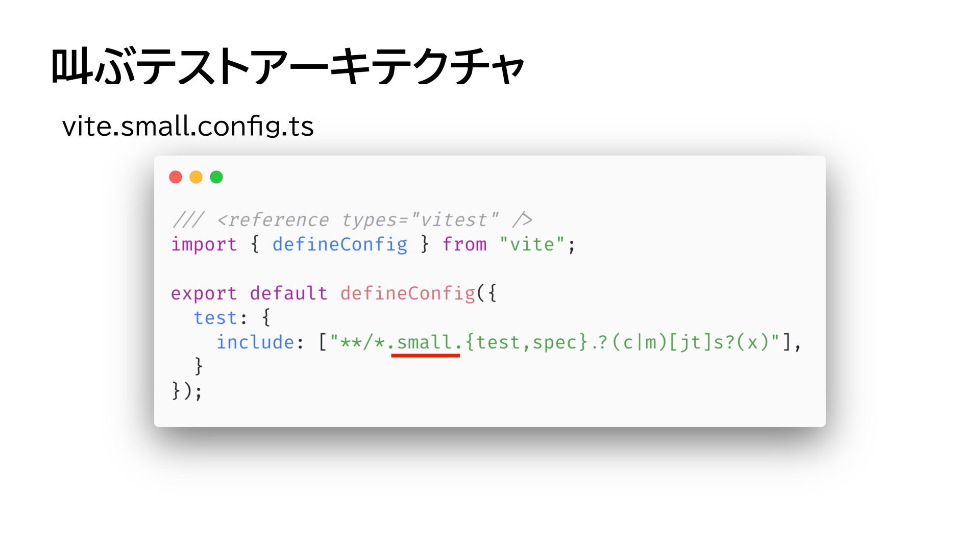
Task: Click the from keyword
Action: tap(464, 244)
